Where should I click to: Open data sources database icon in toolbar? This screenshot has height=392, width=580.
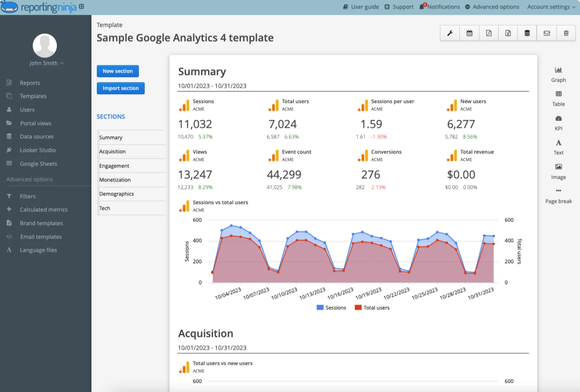pyautogui.click(x=527, y=33)
